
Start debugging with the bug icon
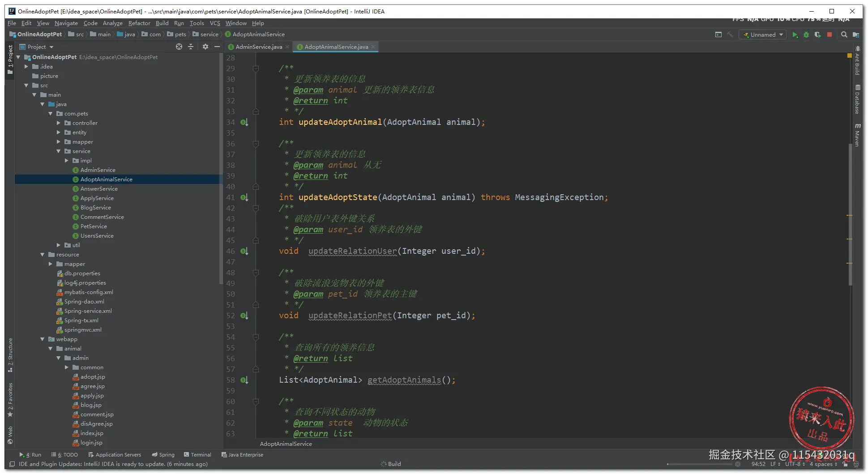806,34
